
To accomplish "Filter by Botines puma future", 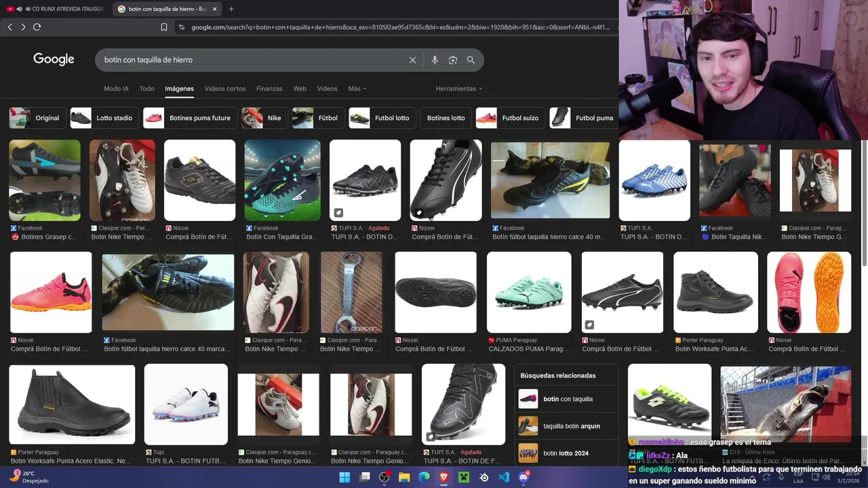I will pyautogui.click(x=191, y=118).
